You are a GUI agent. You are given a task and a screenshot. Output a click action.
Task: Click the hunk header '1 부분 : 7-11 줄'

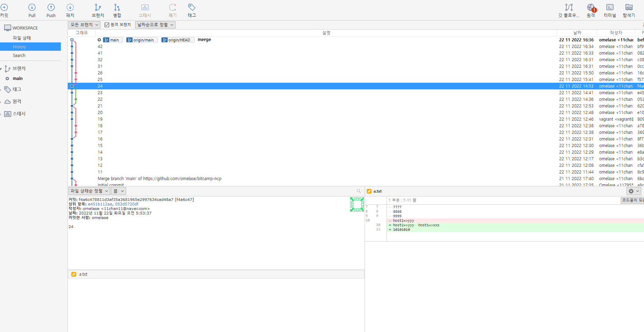[x=402, y=200]
